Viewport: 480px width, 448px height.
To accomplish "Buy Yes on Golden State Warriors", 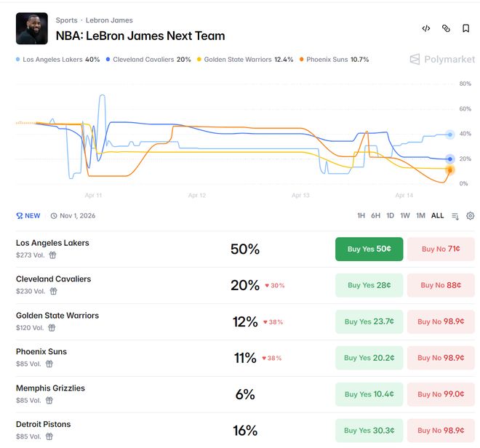I will pyautogui.click(x=369, y=321).
